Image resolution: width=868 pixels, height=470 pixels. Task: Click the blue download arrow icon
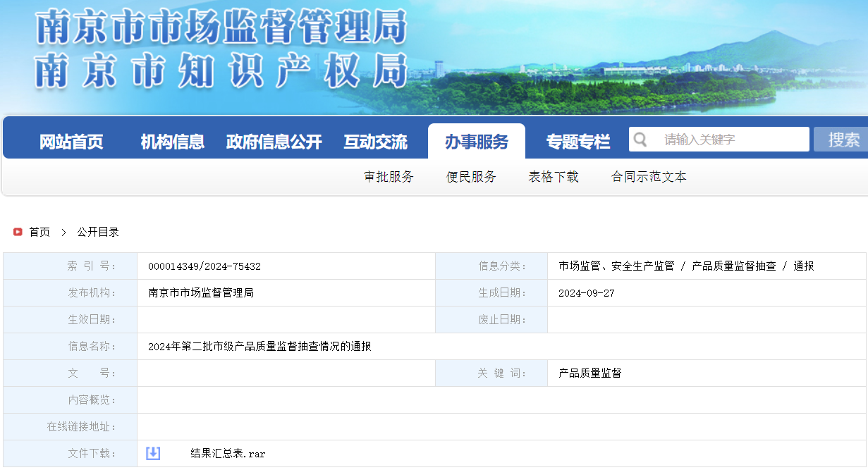(x=153, y=453)
